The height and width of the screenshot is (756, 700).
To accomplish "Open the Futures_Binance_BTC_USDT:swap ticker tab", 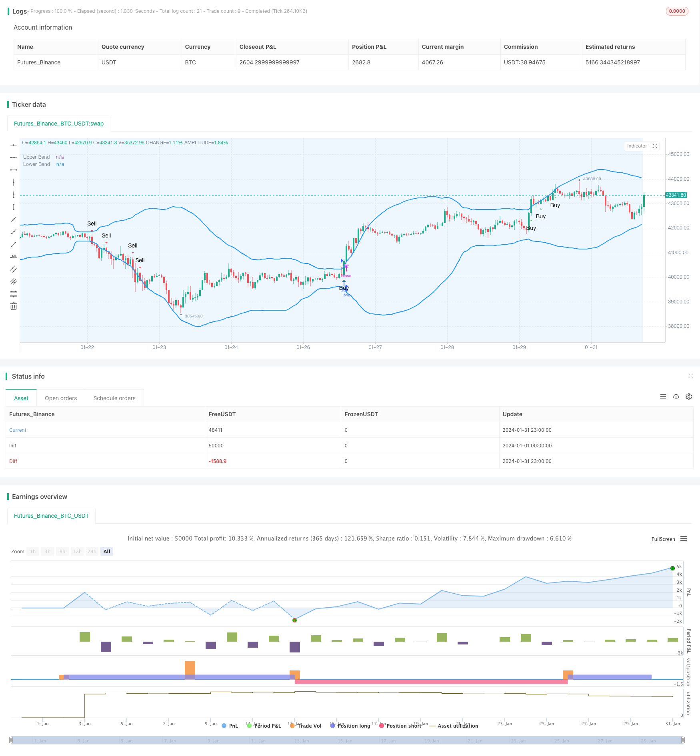I will coord(59,124).
